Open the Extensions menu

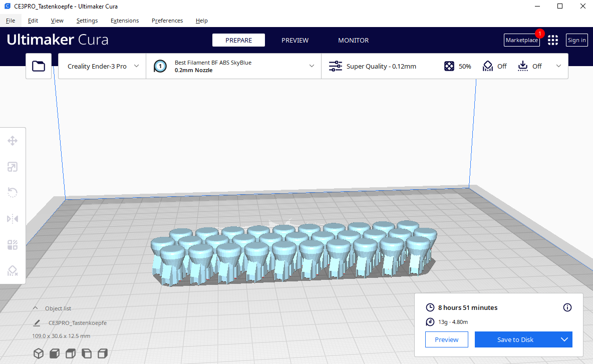coord(125,21)
